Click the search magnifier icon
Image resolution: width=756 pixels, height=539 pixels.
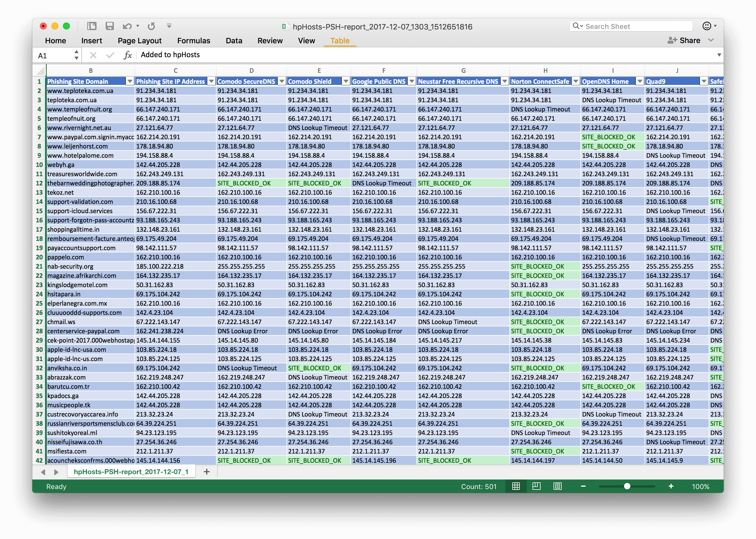[578, 26]
